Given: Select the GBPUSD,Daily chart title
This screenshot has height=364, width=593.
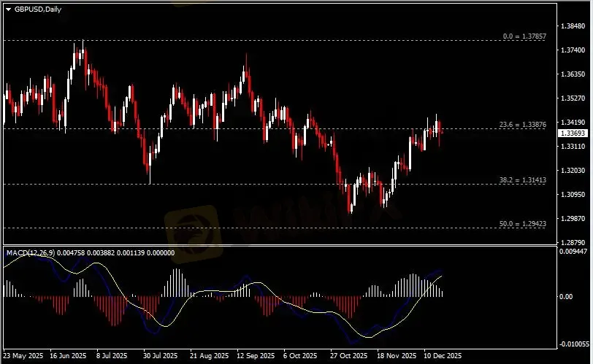Looking at the screenshot, I should point(38,9).
